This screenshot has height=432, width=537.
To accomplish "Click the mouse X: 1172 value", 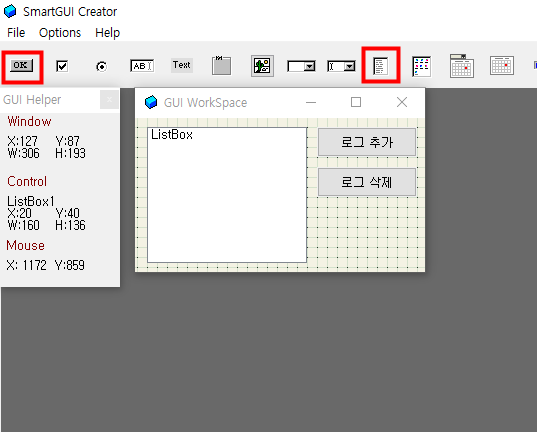I will 26,265.
